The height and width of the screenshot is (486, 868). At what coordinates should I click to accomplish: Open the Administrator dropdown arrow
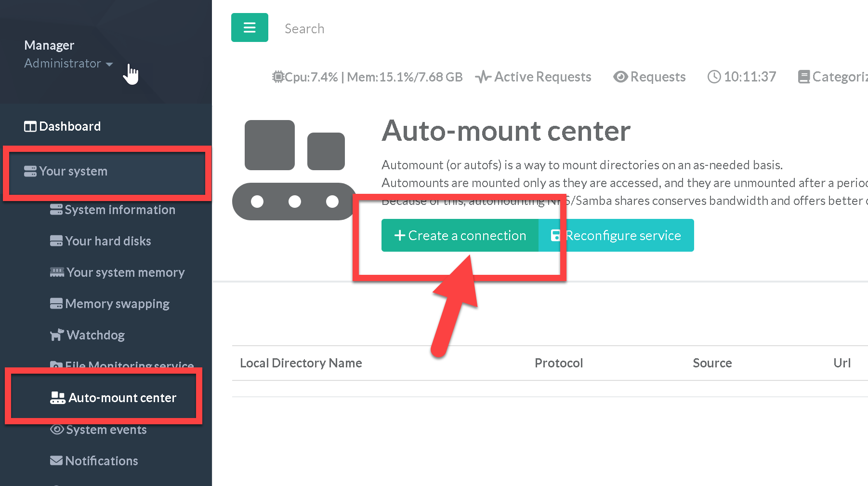tap(109, 64)
